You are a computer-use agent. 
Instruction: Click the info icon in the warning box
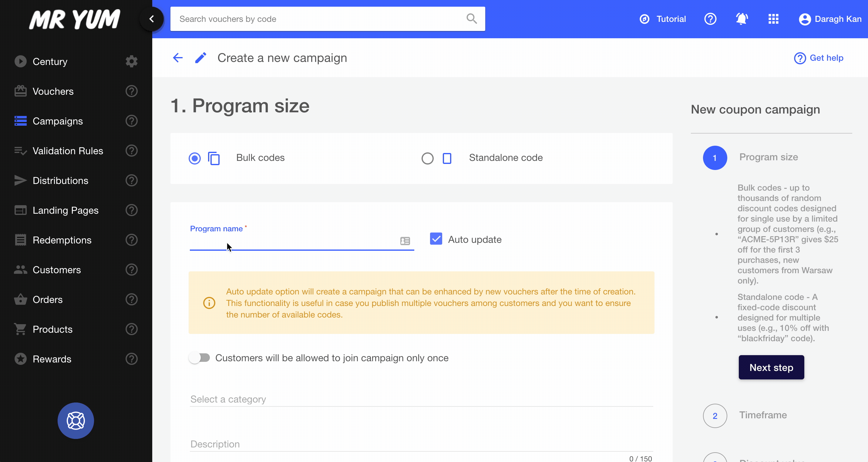209,303
